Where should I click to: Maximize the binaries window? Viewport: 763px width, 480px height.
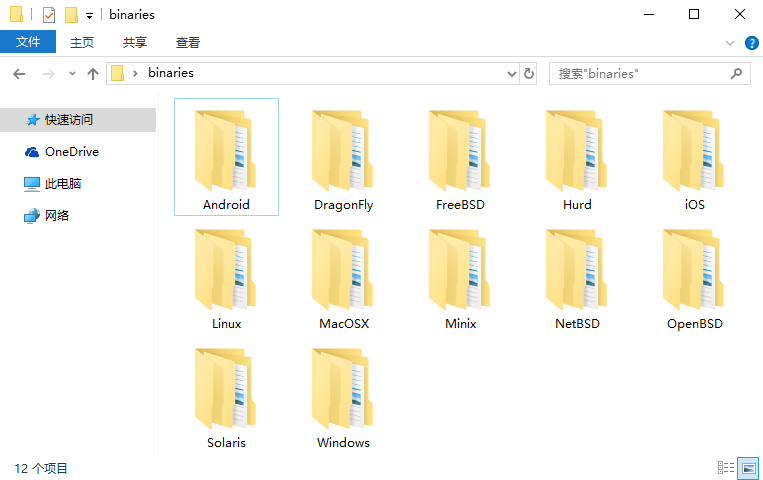click(x=694, y=15)
